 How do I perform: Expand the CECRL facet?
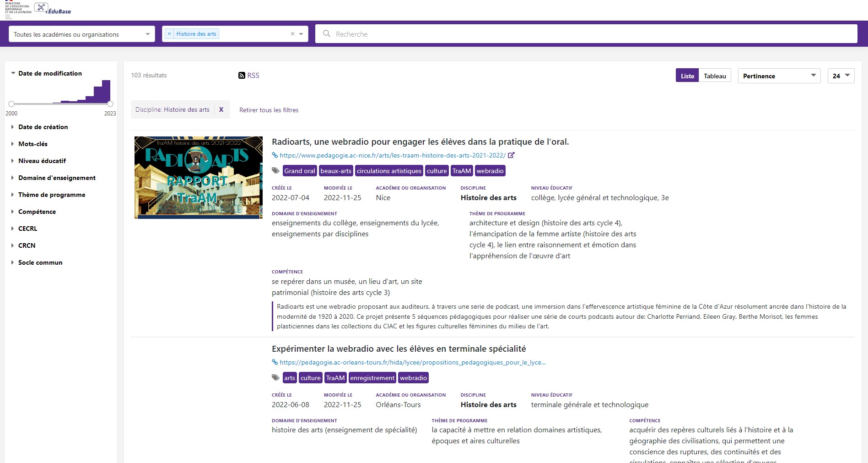click(x=24, y=229)
